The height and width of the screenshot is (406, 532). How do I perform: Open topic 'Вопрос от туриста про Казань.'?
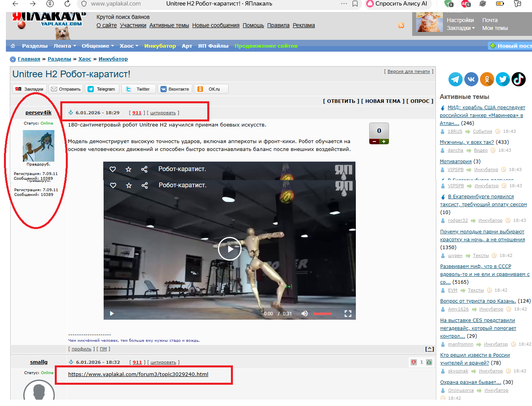tap(478, 301)
